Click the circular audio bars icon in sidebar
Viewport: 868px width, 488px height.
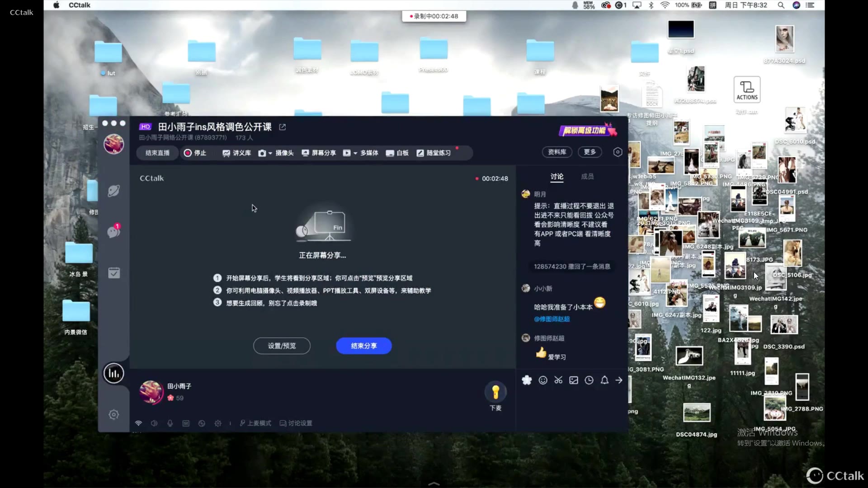pos(114,373)
